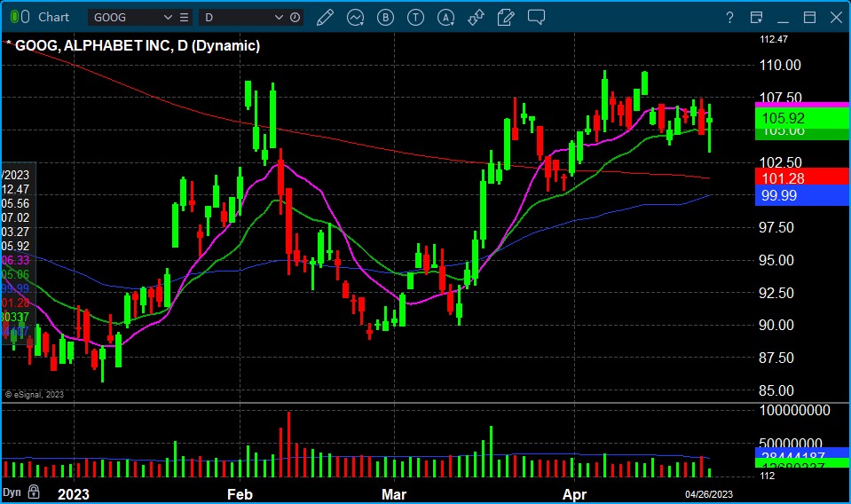Open the symbol list menu icon
The image size is (851, 504).
tap(184, 18)
